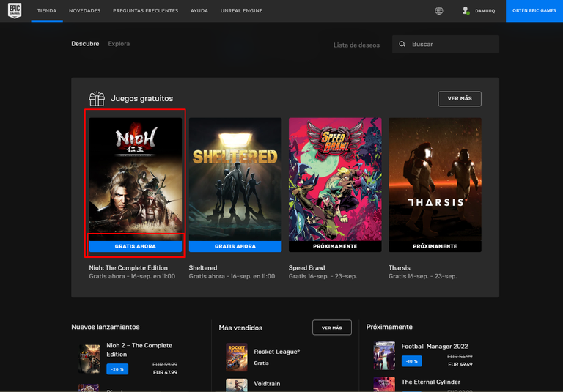Open Nioh 2 Complete Edition icon
The image size is (563, 392).
click(x=89, y=358)
